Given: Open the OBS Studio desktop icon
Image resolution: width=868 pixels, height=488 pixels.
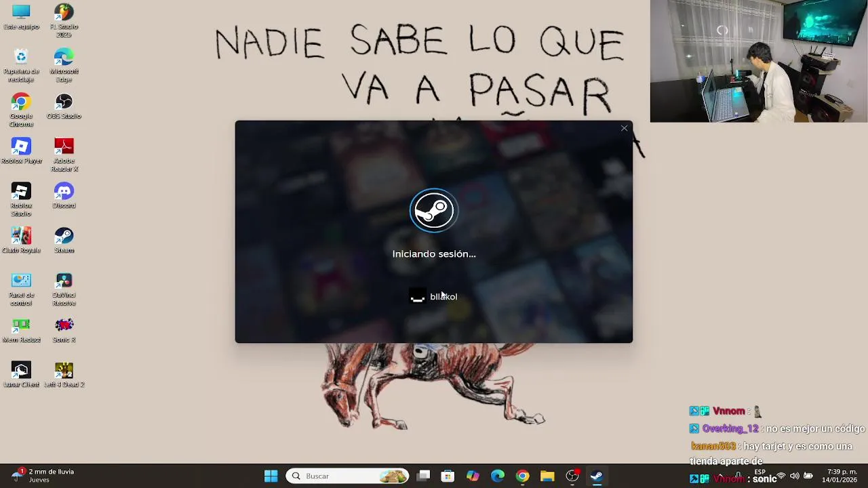Looking at the screenshot, I should tap(64, 106).
